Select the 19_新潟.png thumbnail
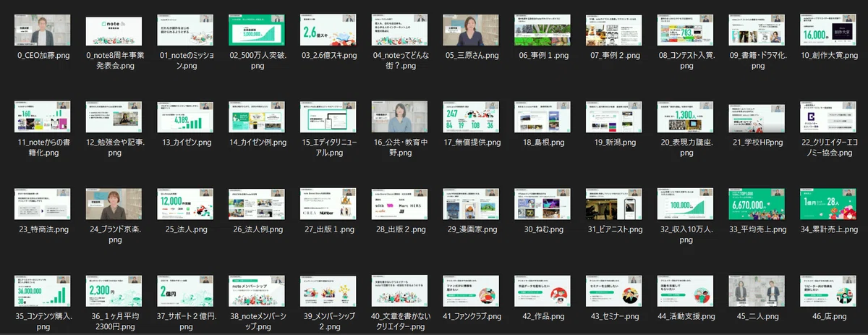Image resolution: width=868 pixels, height=335 pixels. tap(614, 118)
